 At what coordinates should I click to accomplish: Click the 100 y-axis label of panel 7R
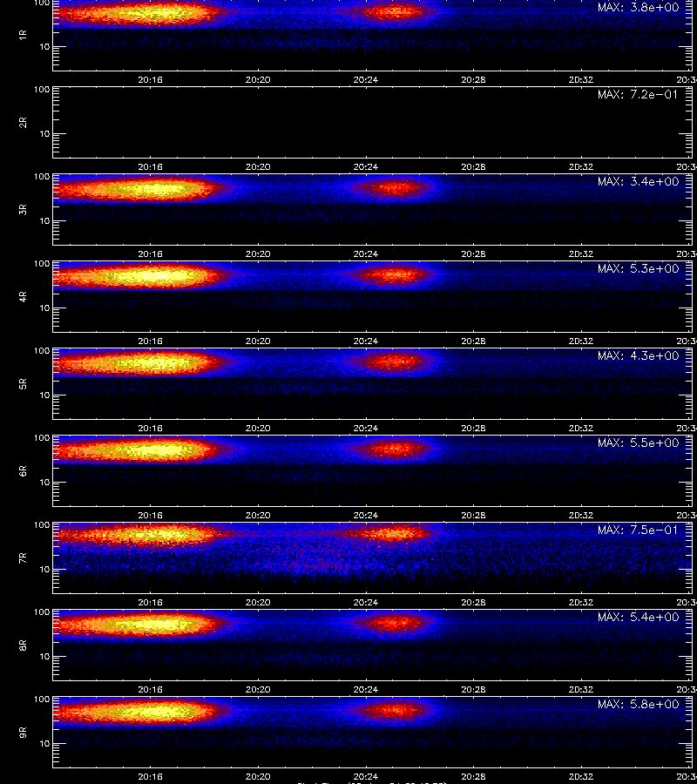(42, 525)
